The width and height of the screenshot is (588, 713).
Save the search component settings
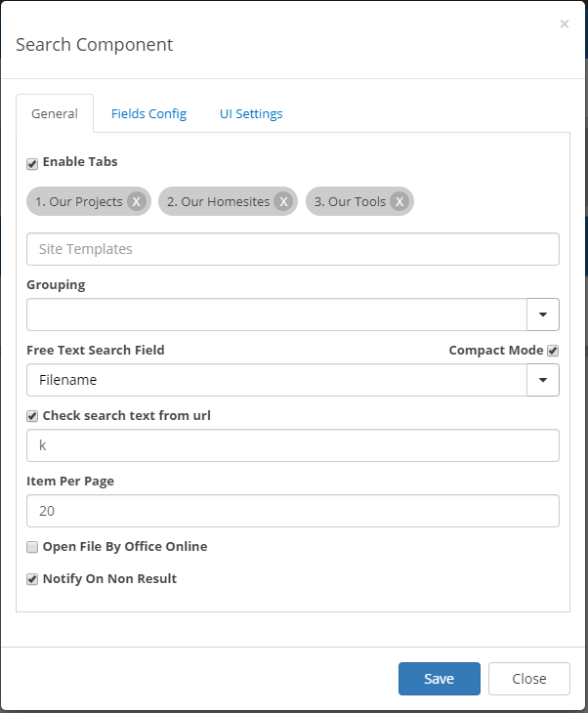click(x=440, y=679)
